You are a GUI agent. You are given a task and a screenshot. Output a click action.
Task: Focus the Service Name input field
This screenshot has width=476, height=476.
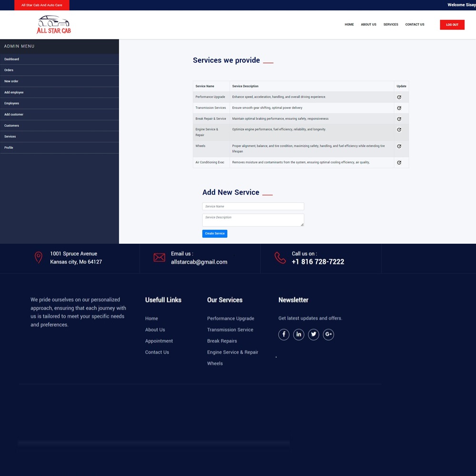253,207
